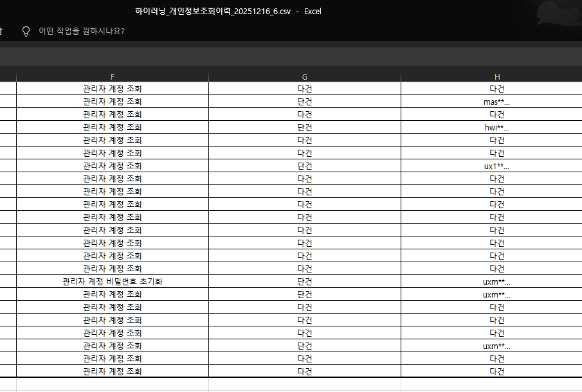Select the '단건' cell beside 'hwi**...'
The width and height of the screenshot is (582, 392).
point(305,127)
